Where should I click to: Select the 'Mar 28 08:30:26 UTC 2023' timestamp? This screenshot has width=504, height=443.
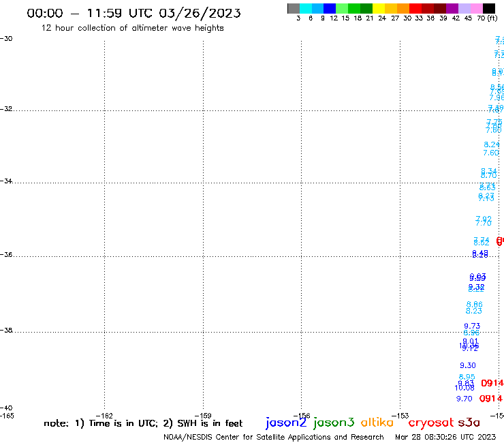[x=445, y=437]
